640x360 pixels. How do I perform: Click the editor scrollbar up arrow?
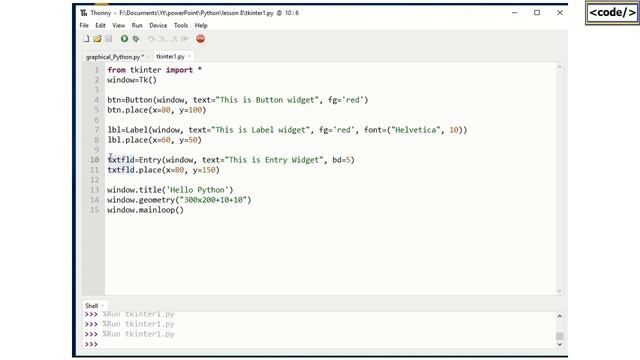[x=560, y=67]
